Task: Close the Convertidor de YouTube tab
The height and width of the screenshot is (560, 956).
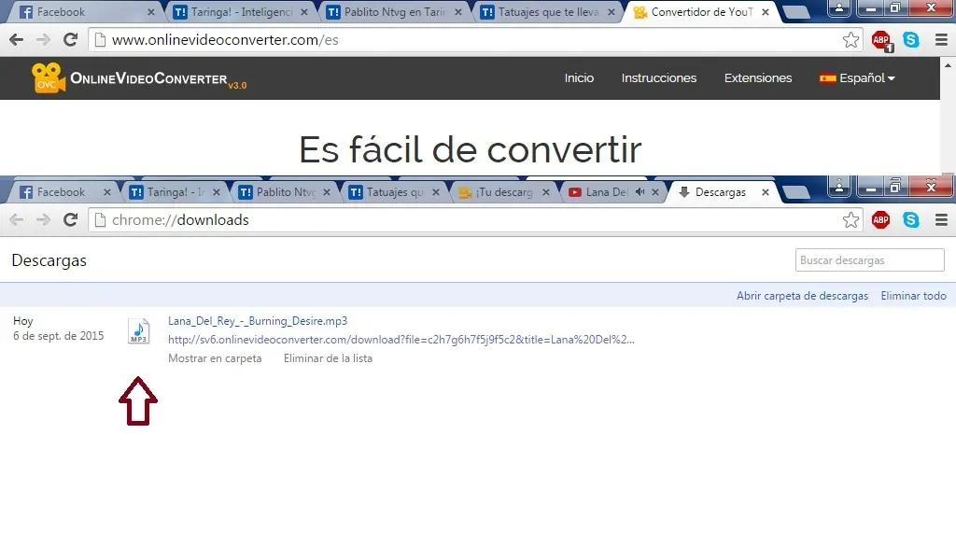Action: click(x=766, y=12)
